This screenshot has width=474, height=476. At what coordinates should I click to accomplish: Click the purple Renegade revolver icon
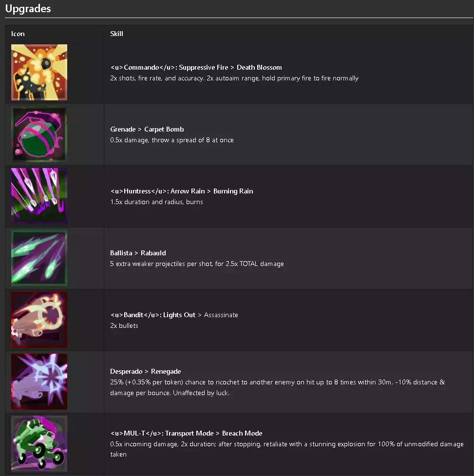click(39, 381)
